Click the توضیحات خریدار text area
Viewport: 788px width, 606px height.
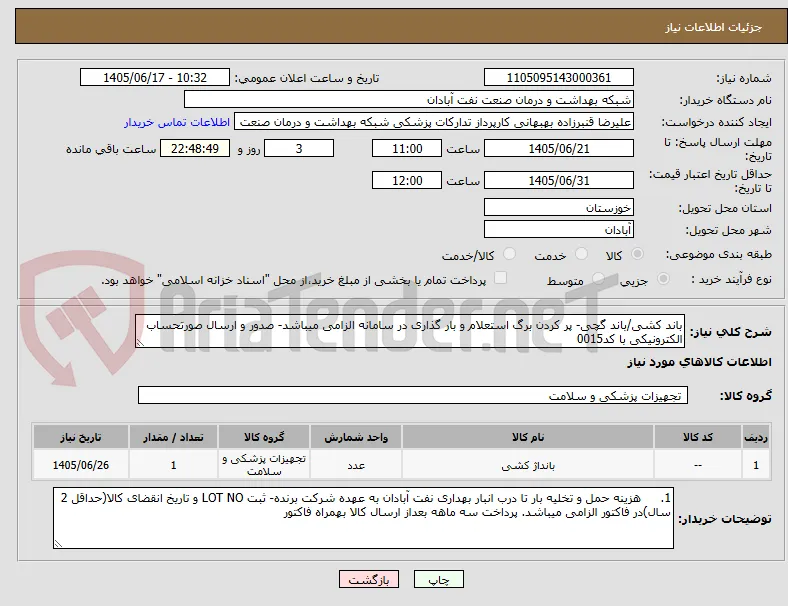point(363,518)
